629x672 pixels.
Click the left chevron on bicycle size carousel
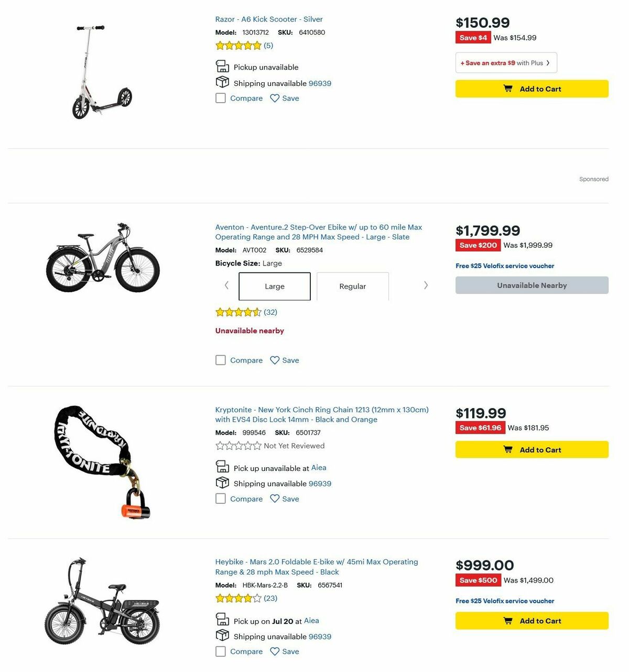(226, 285)
